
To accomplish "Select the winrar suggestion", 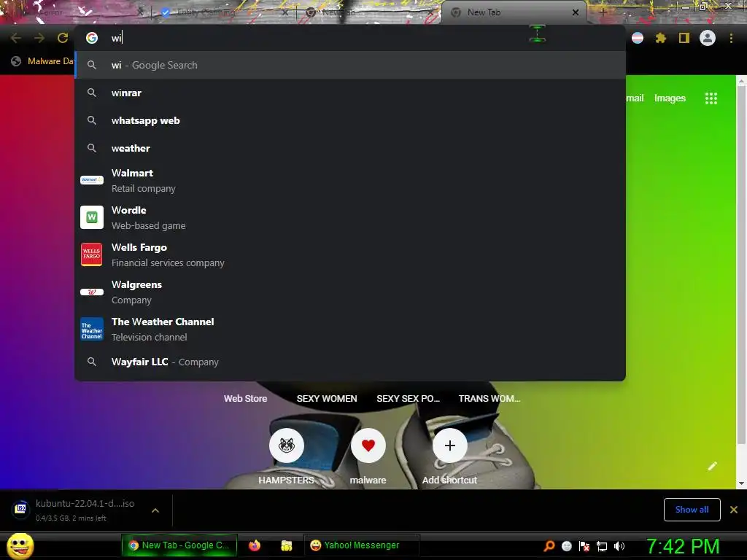I will [350, 93].
